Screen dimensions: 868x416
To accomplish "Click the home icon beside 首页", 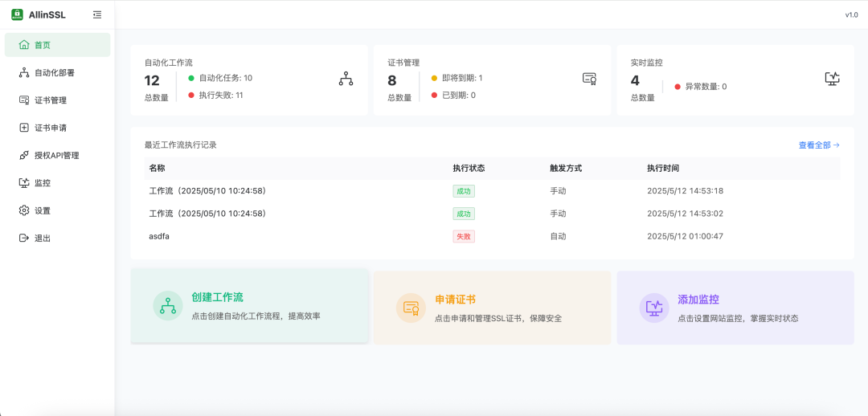I will coord(24,45).
